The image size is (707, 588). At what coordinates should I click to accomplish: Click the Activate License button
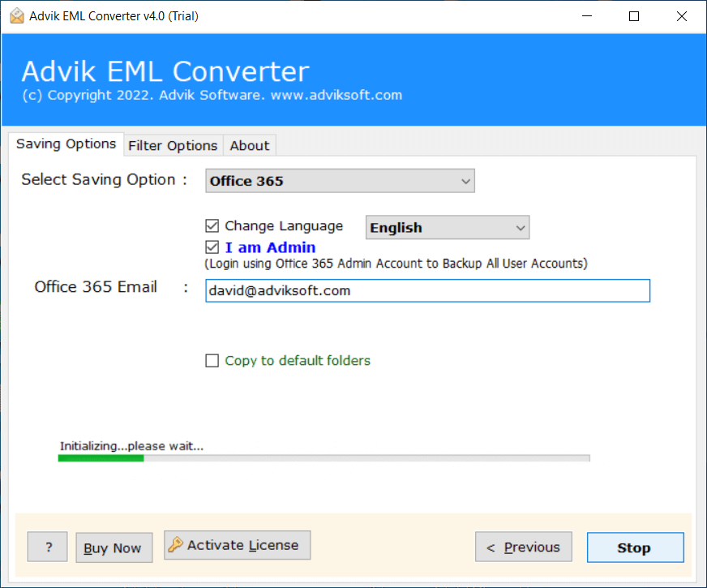point(238,545)
